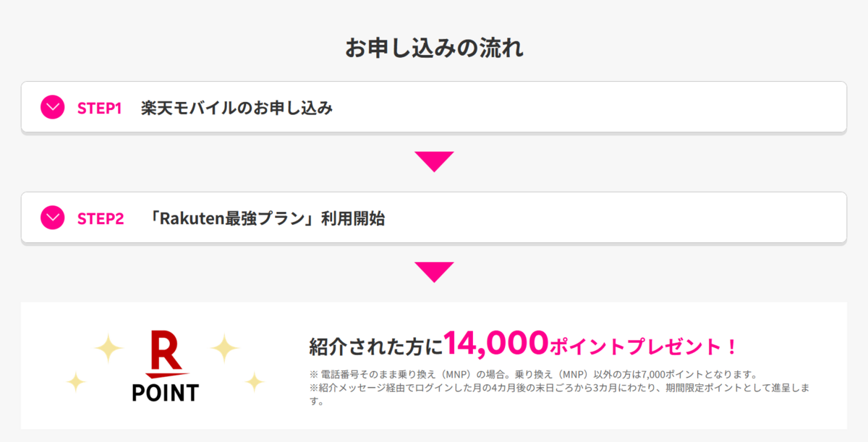Click the large top-left sparkle star

(x=111, y=348)
